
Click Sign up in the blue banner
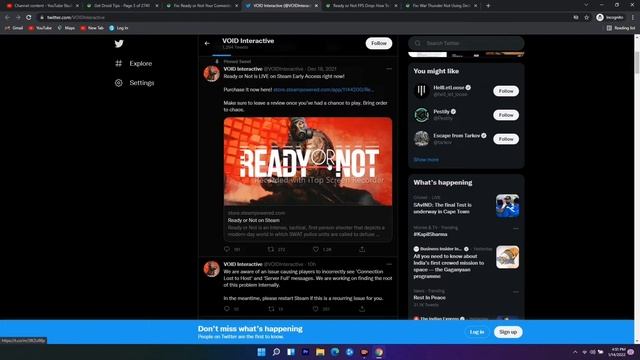coord(508,332)
